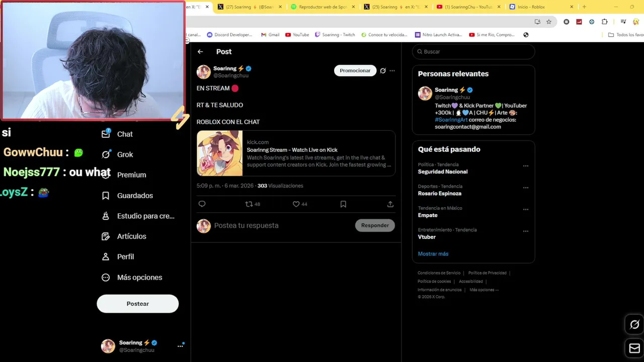Open Condiciones de Servicio footer link
Screen dimensions: 644x362
[439, 273]
